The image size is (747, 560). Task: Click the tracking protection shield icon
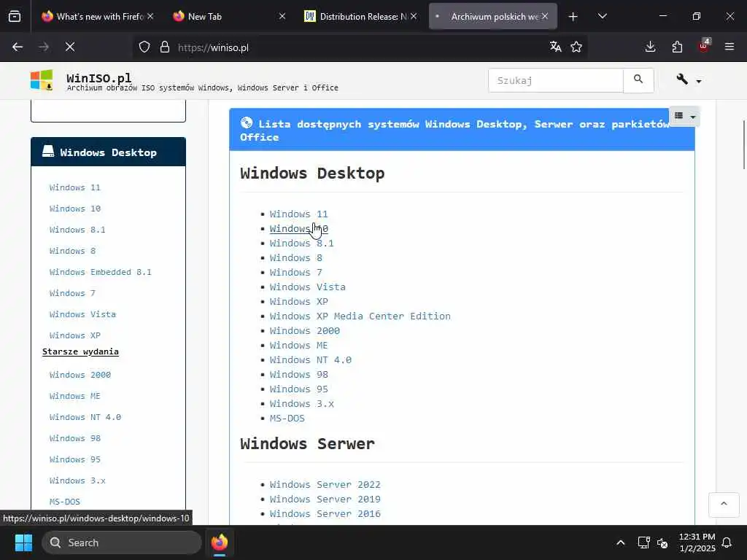click(144, 47)
